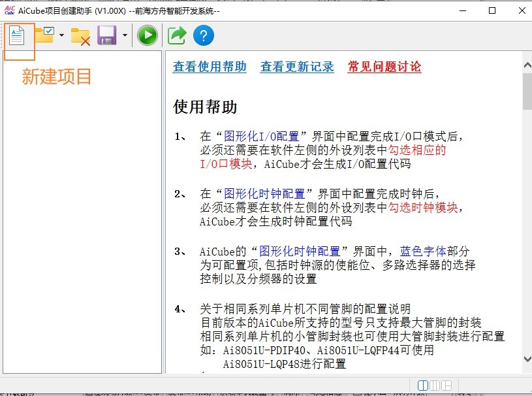This screenshot has width=532, height=396.
Task: Open the red 常见问题讨论 link
Action: click(x=384, y=67)
